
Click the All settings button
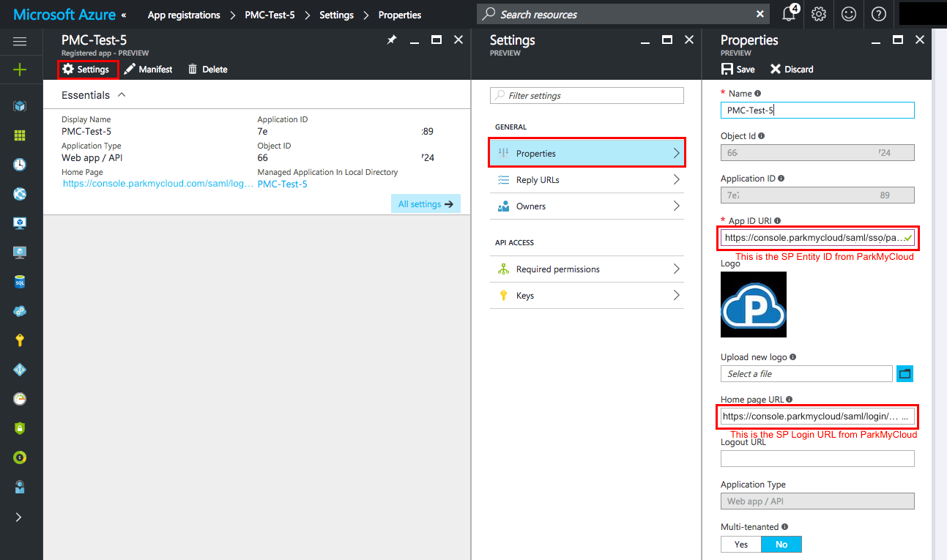(x=426, y=204)
